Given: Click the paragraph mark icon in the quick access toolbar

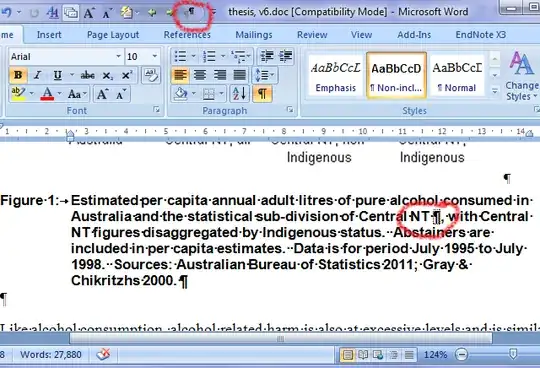Looking at the screenshot, I should [x=189, y=13].
